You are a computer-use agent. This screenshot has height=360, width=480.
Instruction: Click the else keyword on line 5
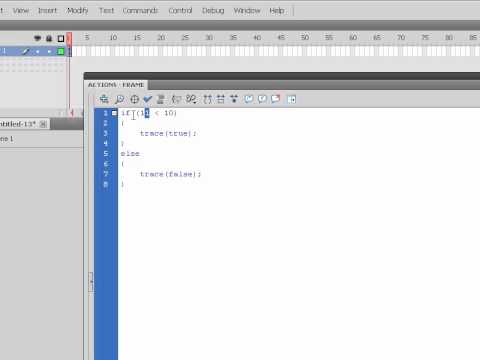[130, 154]
